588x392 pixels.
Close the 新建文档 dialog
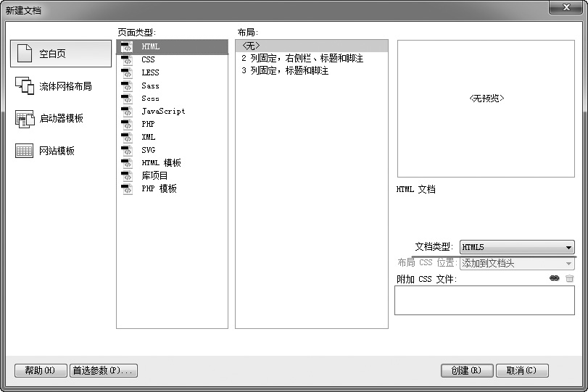click(x=566, y=7)
